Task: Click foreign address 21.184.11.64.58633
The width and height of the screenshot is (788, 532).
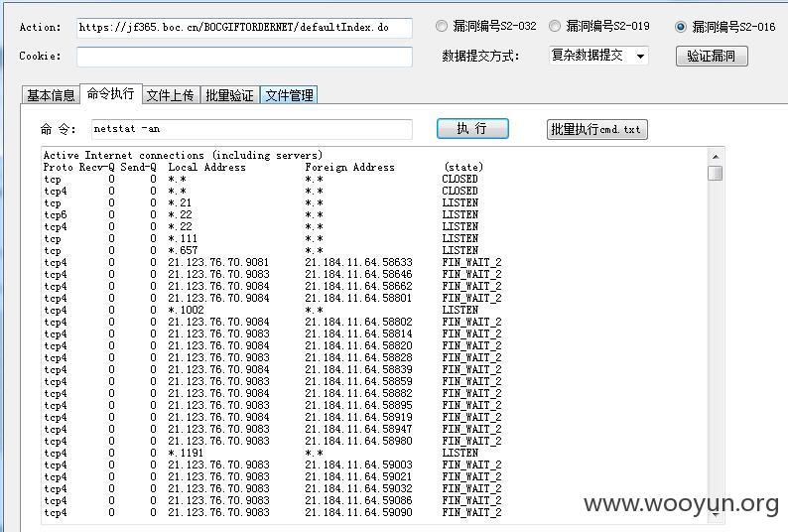Action: 358,262
